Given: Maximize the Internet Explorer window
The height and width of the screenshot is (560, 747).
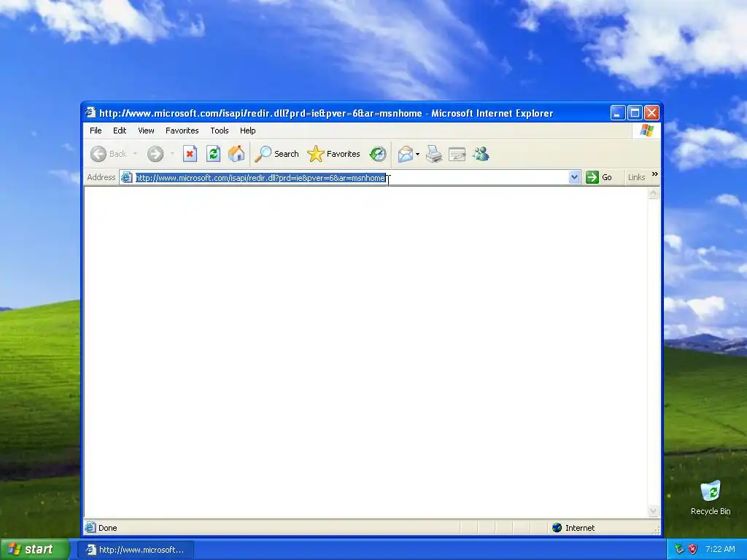Looking at the screenshot, I should click(635, 113).
